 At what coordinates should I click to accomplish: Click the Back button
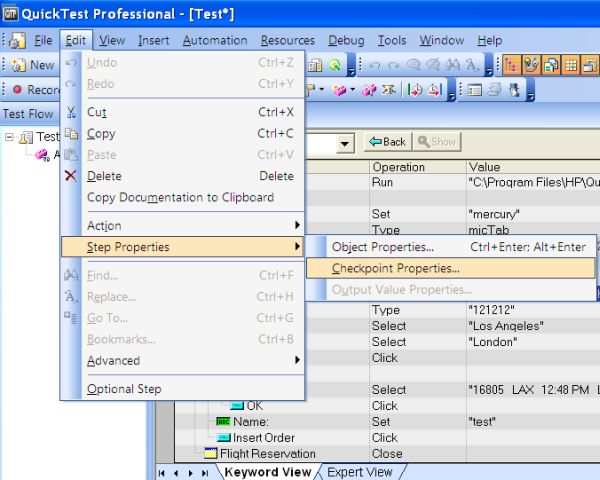tap(387, 142)
